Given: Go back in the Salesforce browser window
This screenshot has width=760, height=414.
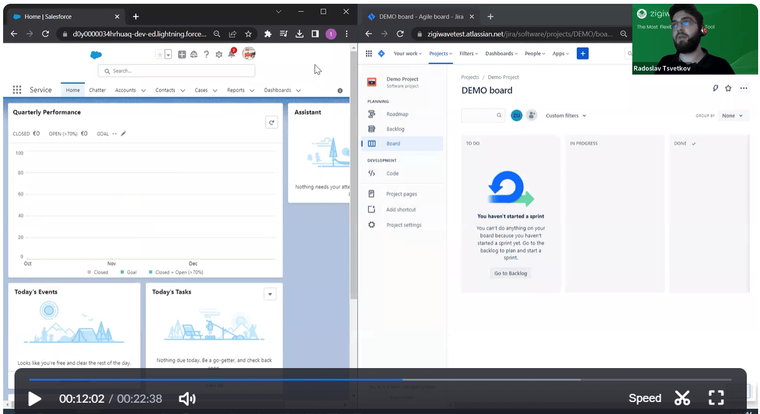Looking at the screenshot, I should (x=14, y=34).
